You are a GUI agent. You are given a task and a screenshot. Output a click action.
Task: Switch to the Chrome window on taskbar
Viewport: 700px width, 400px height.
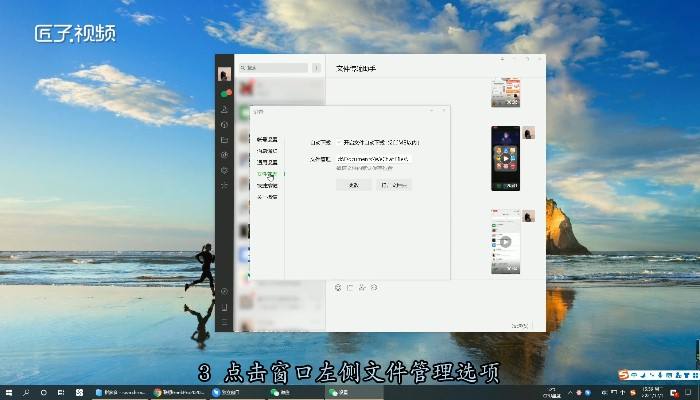point(179,393)
